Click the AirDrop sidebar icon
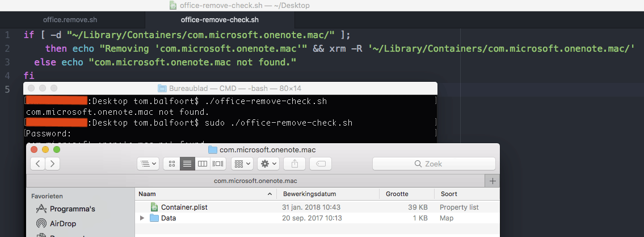The width and height of the screenshot is (644, 237). [41, 223]
